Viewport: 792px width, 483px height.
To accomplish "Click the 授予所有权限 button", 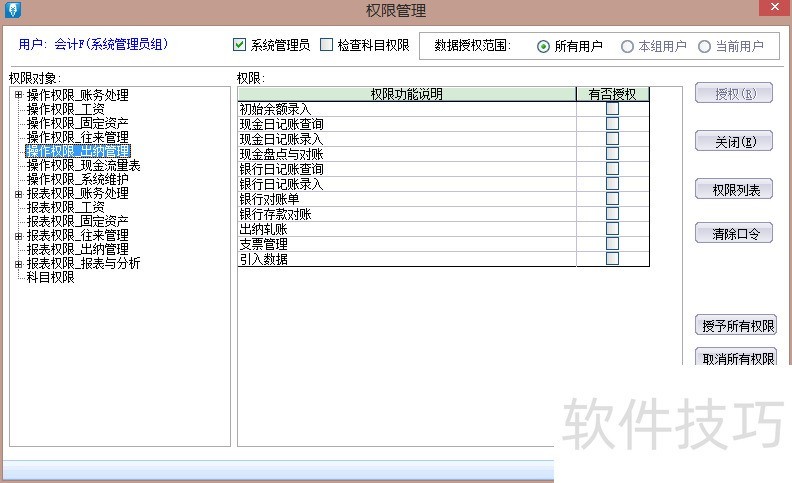I will coord(736,325).
